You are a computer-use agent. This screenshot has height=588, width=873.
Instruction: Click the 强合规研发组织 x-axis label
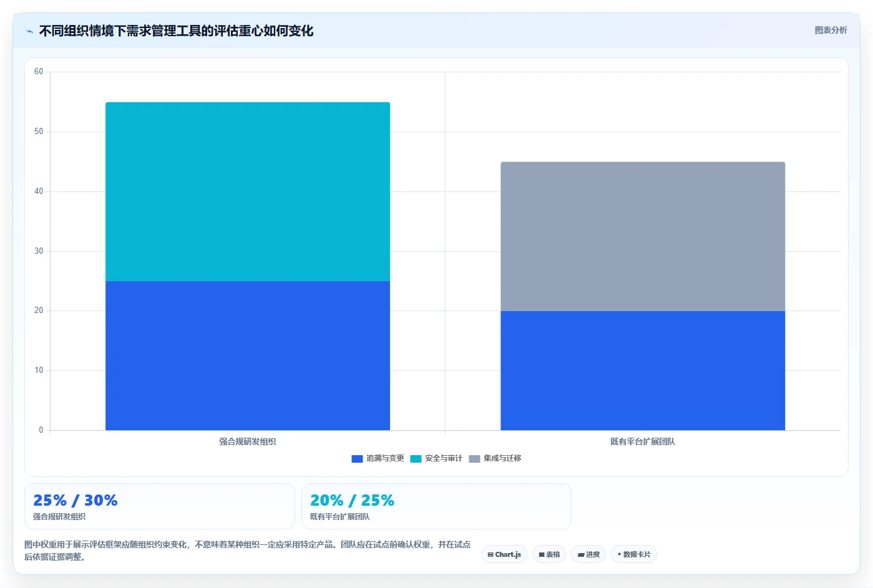tap(248, 441)
